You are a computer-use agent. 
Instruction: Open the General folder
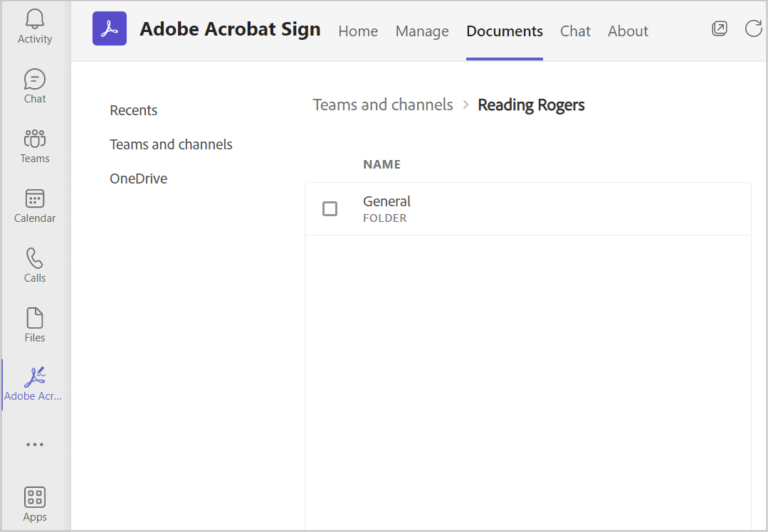pos(387,202)
